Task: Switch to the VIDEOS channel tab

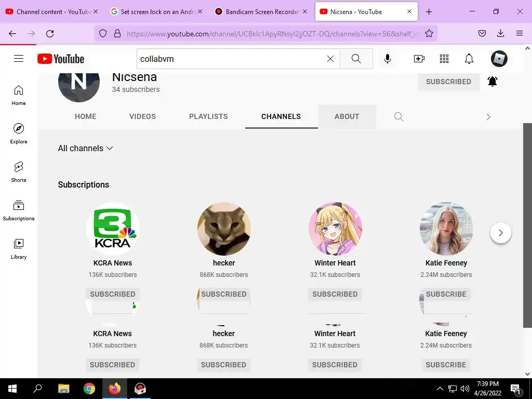Action: (x=142, y=116)
